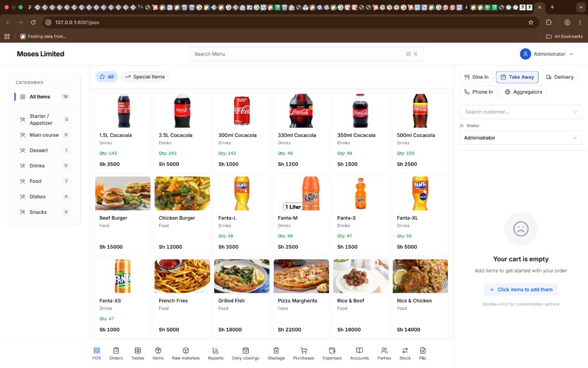Image resolution: width=588 pixels, height=368 pixels.
Task: Add 2.5L Cocacola to cart
Action: pos(182,133)
